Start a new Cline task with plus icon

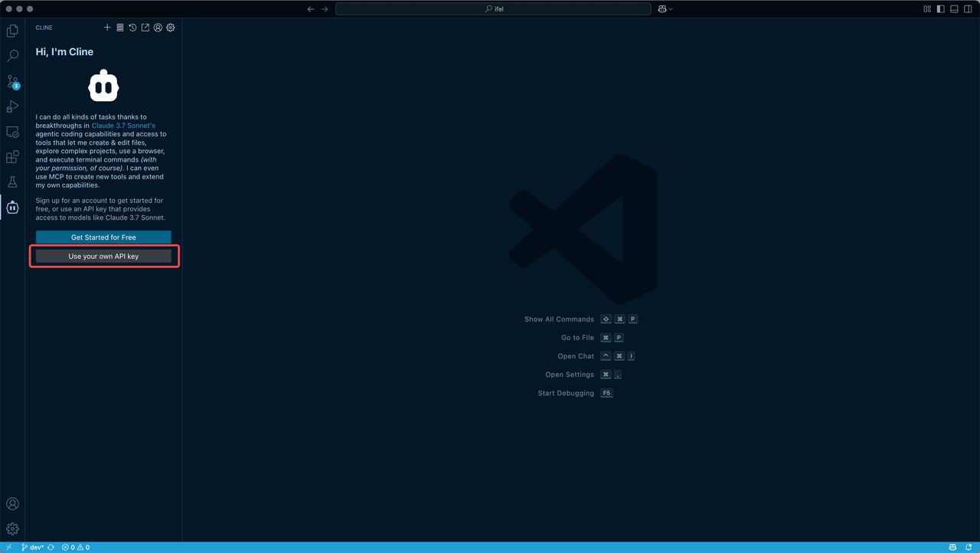(107, 28)
